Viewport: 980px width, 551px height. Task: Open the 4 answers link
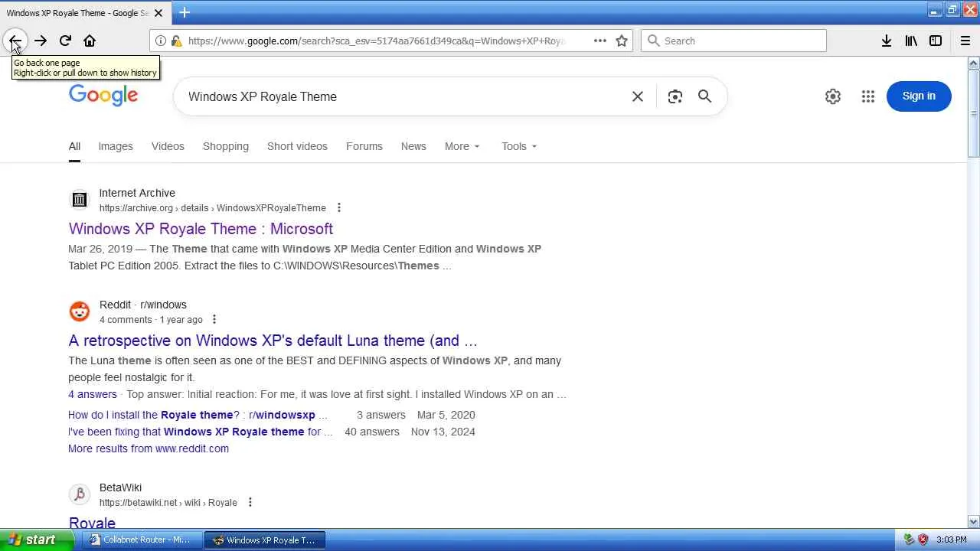(x=93, y=394)
